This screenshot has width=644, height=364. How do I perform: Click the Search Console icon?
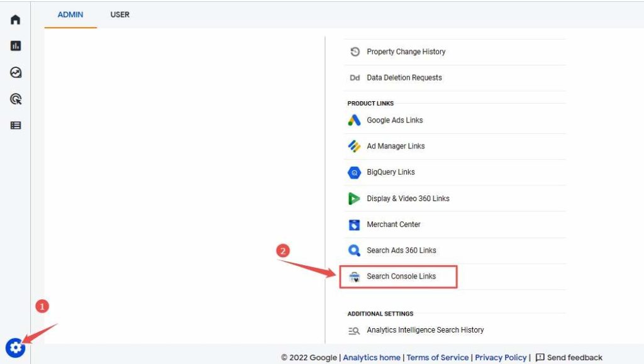click(354, 277)
